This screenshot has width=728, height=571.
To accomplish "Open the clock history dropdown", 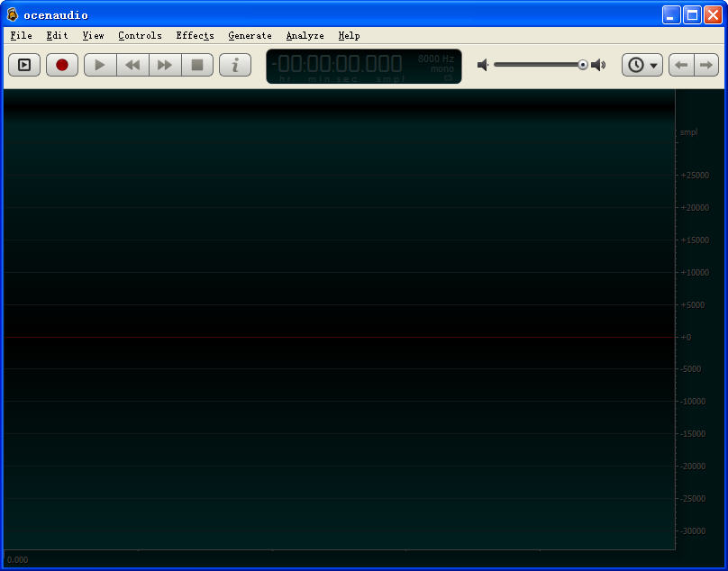I will (x=642, y=65).
